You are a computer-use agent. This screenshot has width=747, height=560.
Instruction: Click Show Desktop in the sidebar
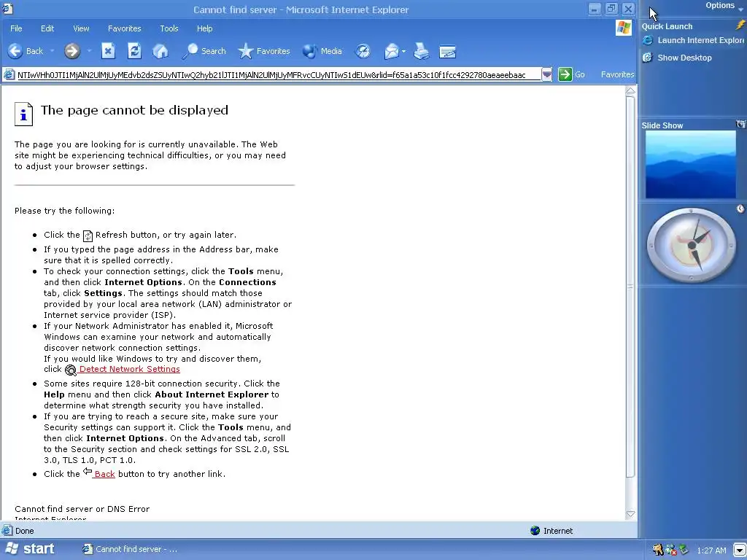(x=677, y=58)
